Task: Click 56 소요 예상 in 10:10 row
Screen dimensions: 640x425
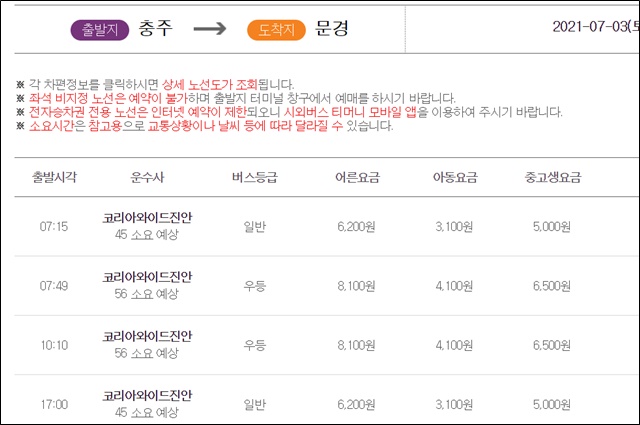Action: coord(147,353)
